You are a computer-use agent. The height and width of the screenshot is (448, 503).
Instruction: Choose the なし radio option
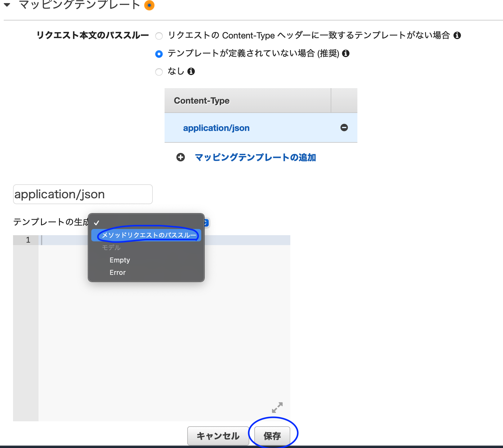(x=159, y=72)
